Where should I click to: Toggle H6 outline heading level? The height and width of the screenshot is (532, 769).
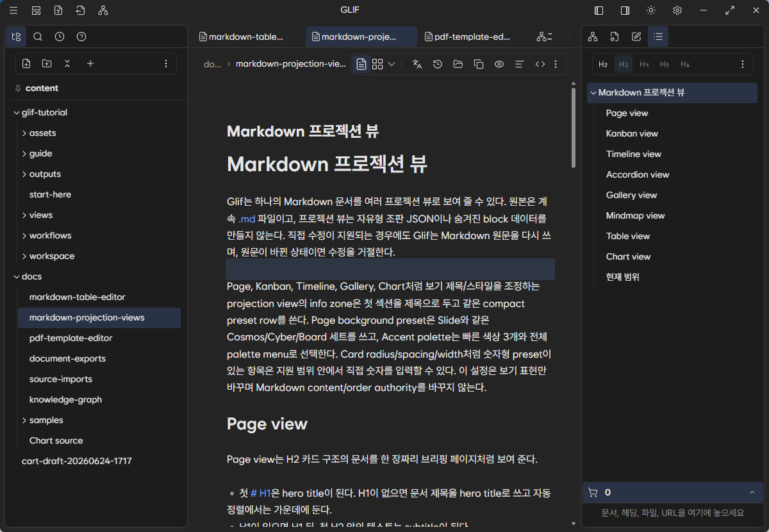[685, 64]
